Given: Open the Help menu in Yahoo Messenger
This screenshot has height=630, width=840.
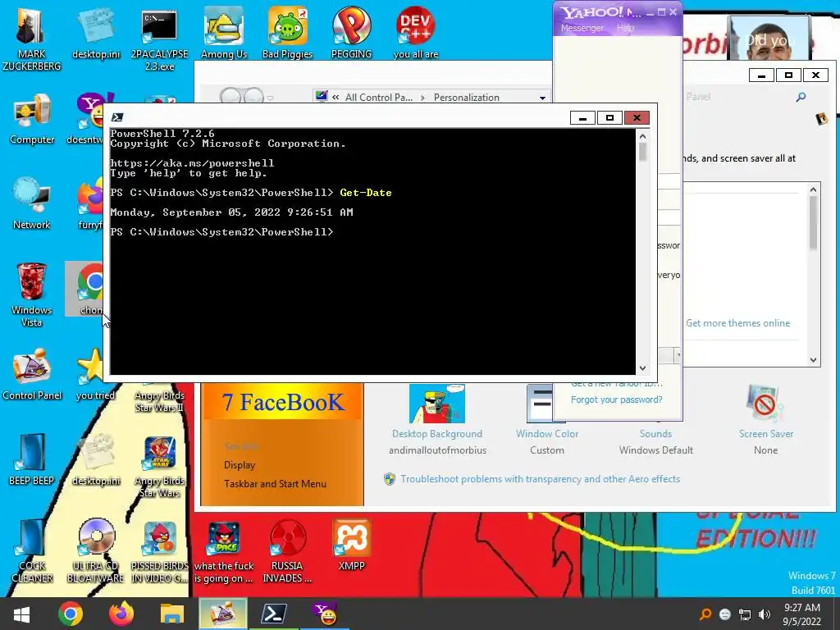Looking at the screenshot, I should click(625, 28).
